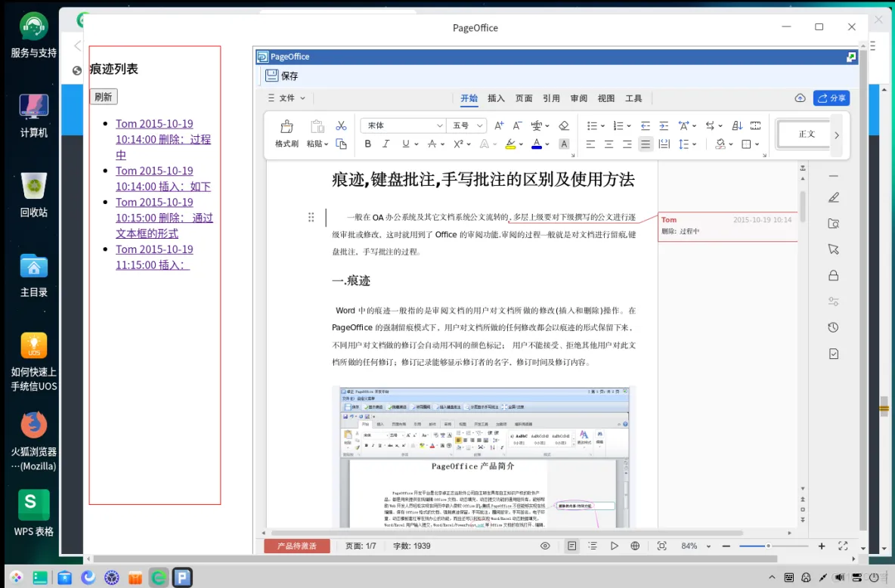
Task: Switch to the 视图 tab
Action: [x=606, y=98]
